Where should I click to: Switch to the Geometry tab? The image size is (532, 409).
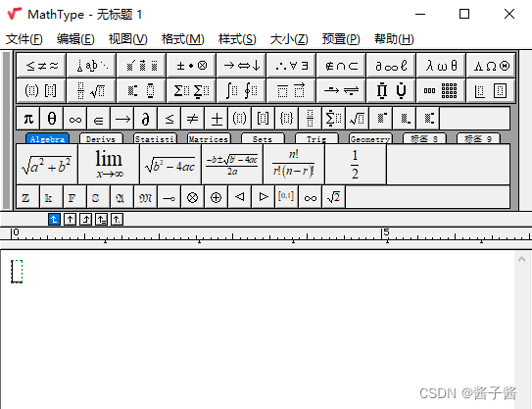coord(370,138)
